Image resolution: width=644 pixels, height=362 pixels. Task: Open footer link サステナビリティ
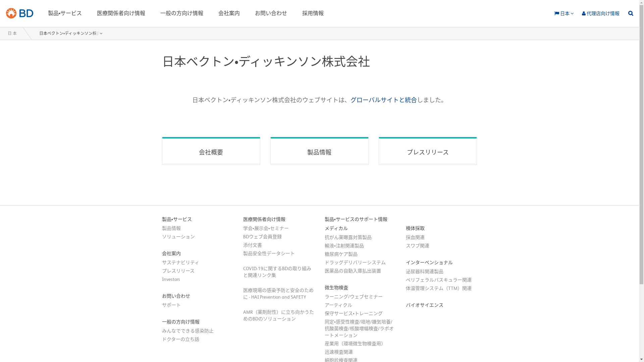coord(180,262)
